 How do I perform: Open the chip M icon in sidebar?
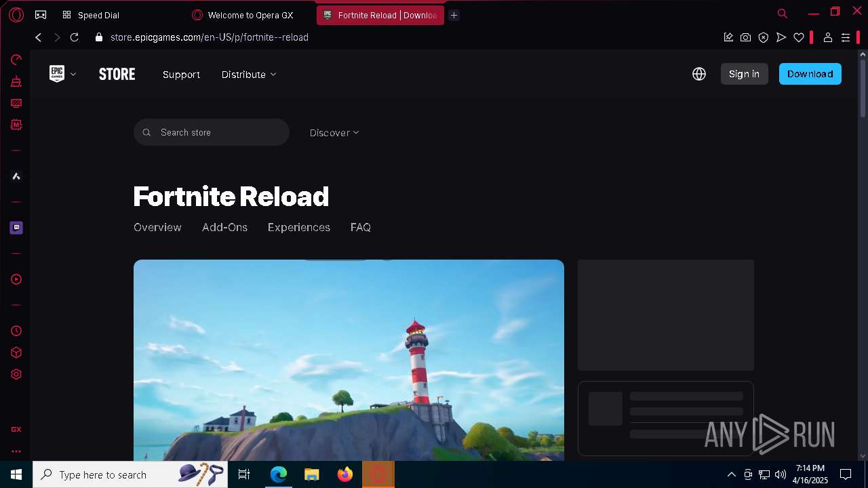point(16,125)
